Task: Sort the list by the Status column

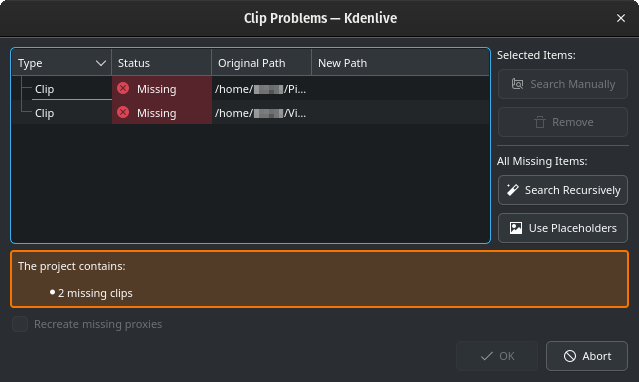Action: point(161,63)
